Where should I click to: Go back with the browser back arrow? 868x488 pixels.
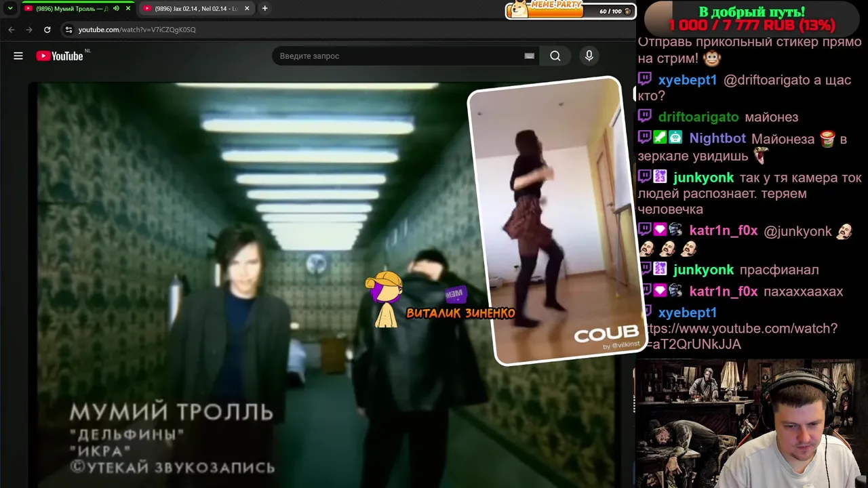(11, 30)
